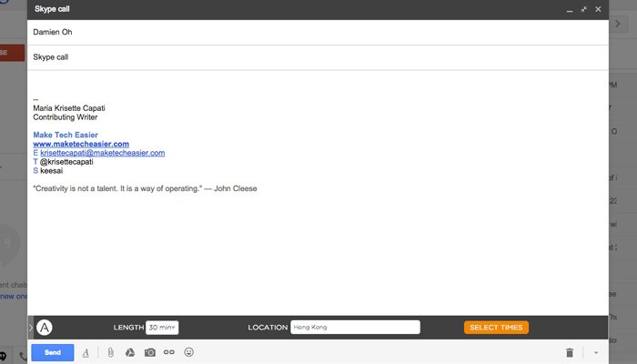Click the subject field reading Skype call
The height and width of the screenshot is (364, 637).
tap(318, 57)
